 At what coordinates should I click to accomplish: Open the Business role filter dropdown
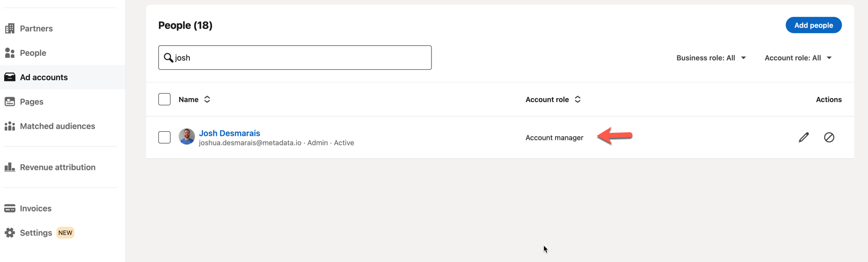[711, 58]
